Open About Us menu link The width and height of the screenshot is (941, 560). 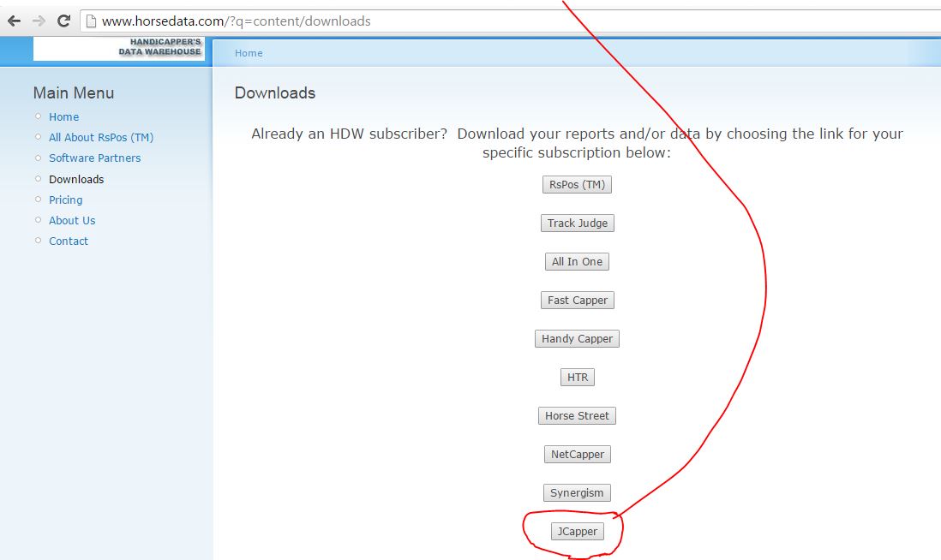click(x=72, y=220)
